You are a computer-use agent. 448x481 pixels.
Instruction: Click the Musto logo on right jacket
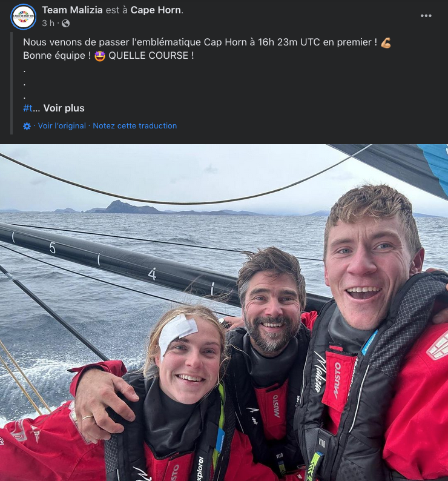(337, 380)
